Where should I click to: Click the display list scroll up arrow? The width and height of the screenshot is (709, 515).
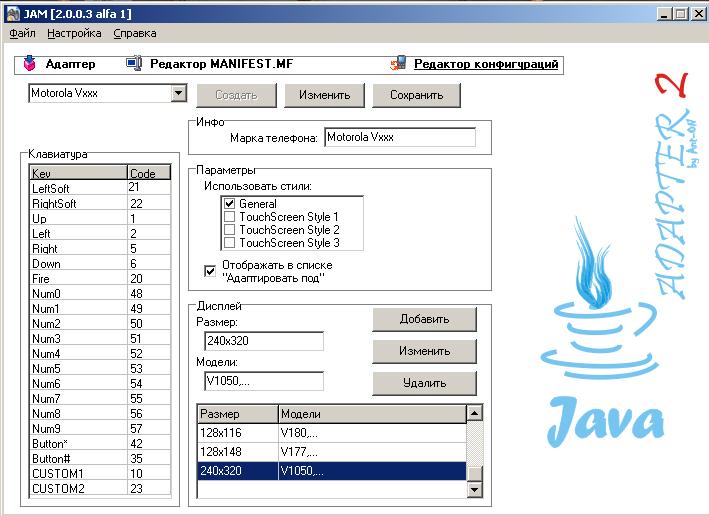pyautogui.click(x=474, y=413)
